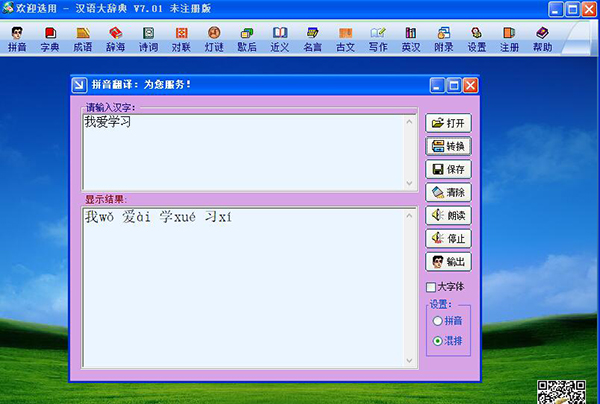Open the 帮助 help icon

click(x=543, y=39)
